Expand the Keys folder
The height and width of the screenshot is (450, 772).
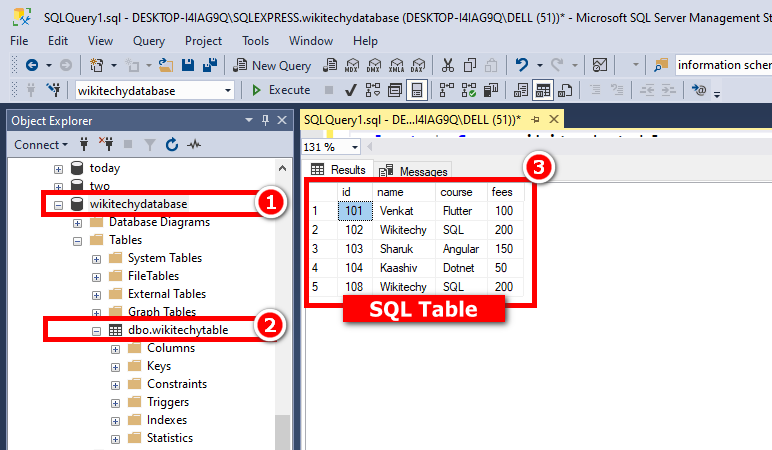click(x=115, y=367)
